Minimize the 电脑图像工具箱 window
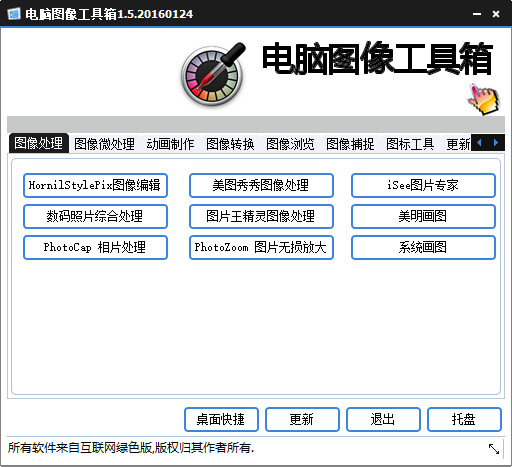This screenshot has height=467, width=512. pyautogui.click(x=477, y=14)
